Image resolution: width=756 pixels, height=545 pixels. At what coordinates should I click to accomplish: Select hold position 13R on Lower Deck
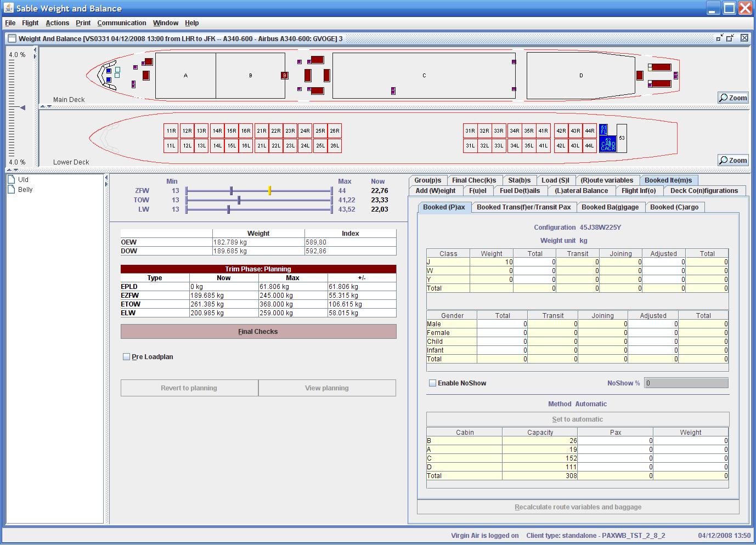201,131
